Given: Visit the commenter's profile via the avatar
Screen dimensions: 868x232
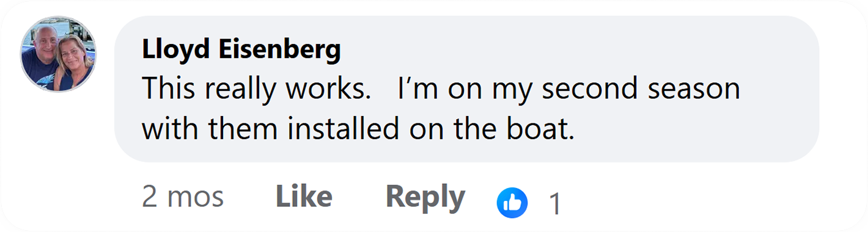Looking at the screenshot, I should point(59,54).
